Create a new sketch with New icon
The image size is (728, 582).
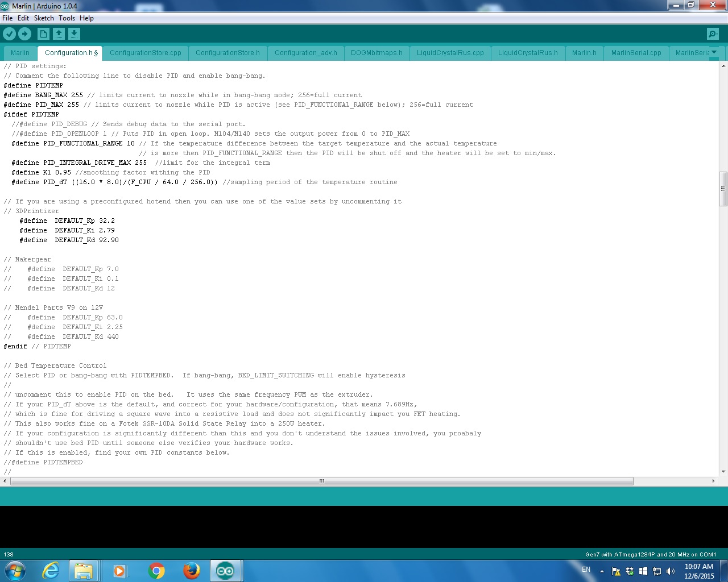click(43, 34)
